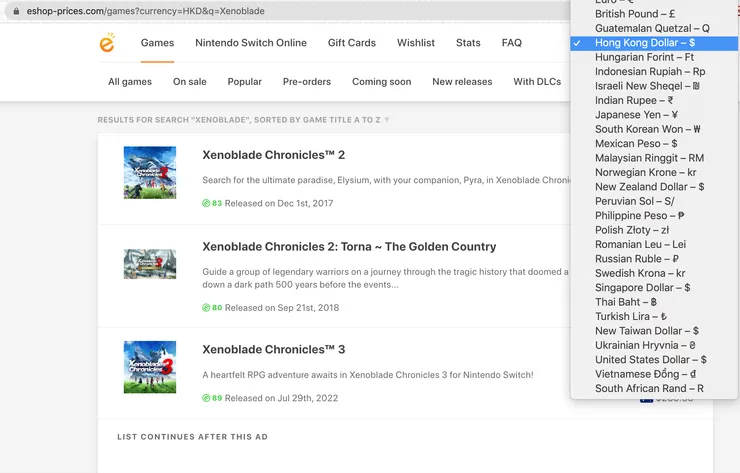Pick South African Rand currency
Screen dimensions: 740x473
tap(654, 389)
